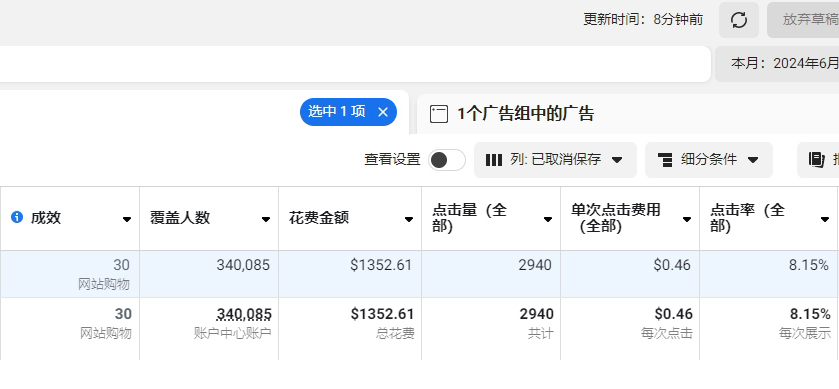
Task: Click the 340,085 reach total value
Action: coord(244,314)
